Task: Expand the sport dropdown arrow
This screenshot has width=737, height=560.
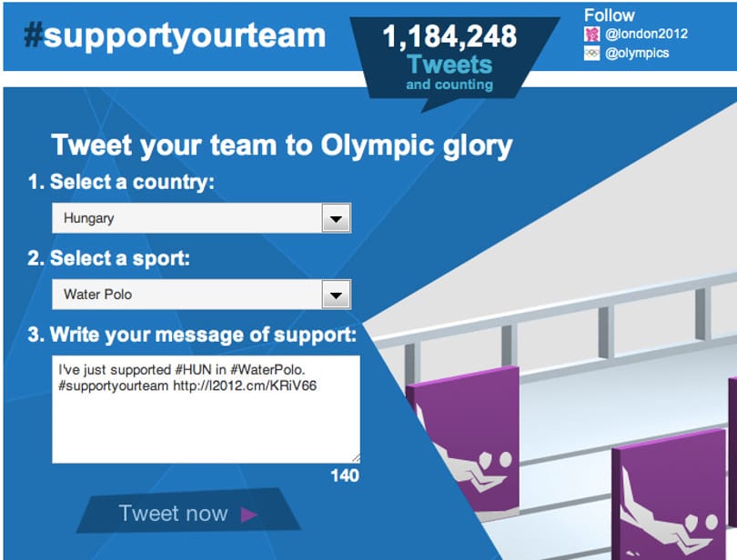Action: tap(336, 295)
